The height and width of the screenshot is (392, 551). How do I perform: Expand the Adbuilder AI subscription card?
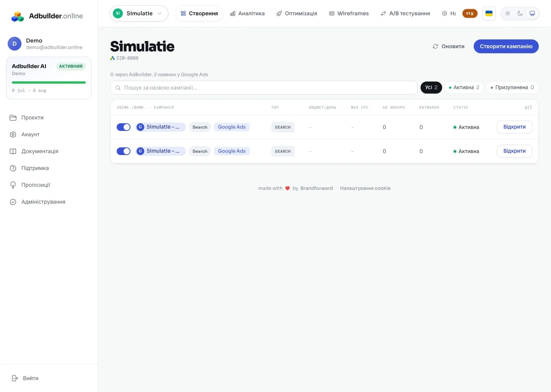(49, 78)
